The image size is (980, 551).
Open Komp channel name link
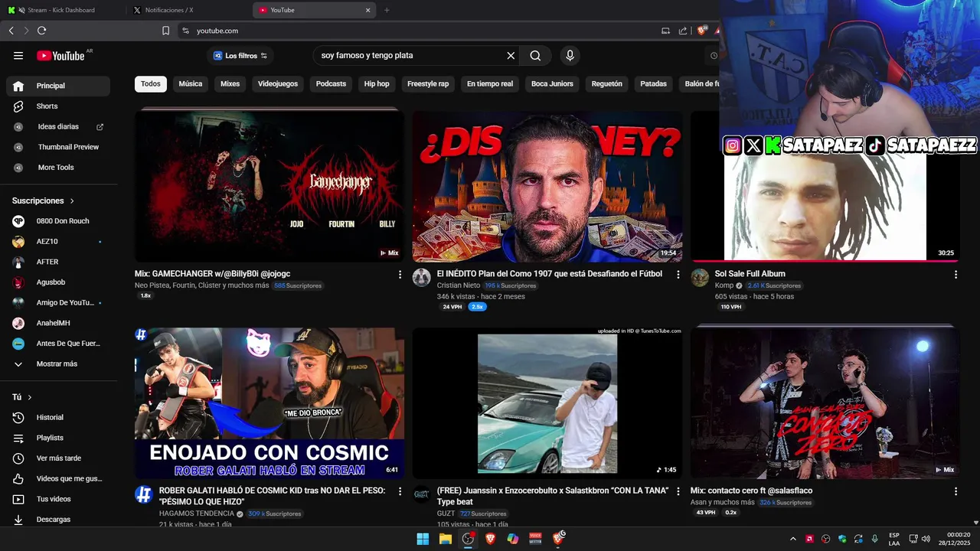(x=724, y=285)
